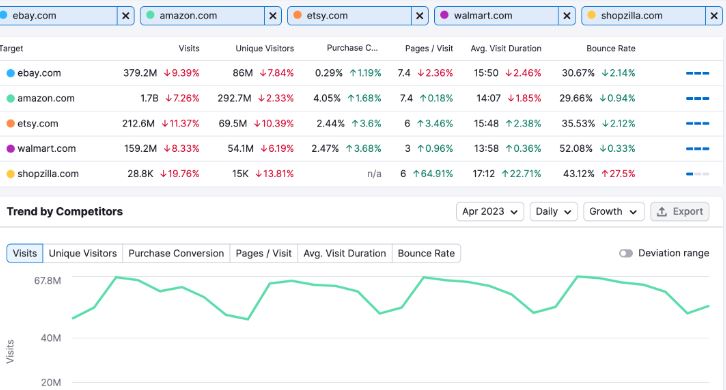The image size is (726, 390).
Task: Switch to Bounce Rate chart tab
Action: click(426, 253)
